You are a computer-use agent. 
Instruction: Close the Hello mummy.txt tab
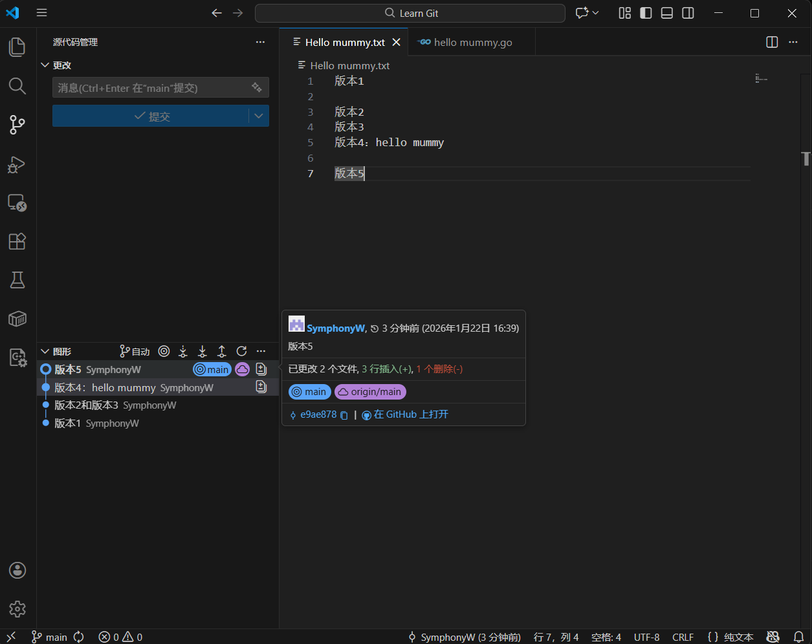point(397,42)
